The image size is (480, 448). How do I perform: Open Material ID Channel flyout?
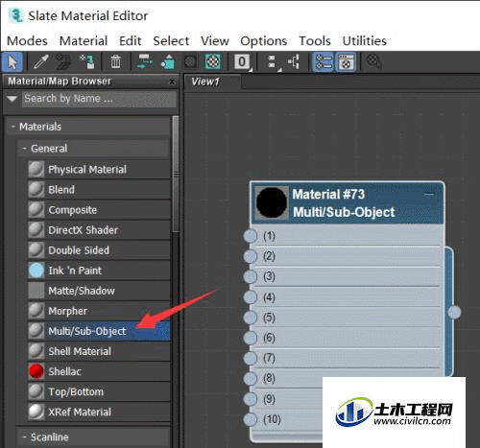click(x=242, y=61)
